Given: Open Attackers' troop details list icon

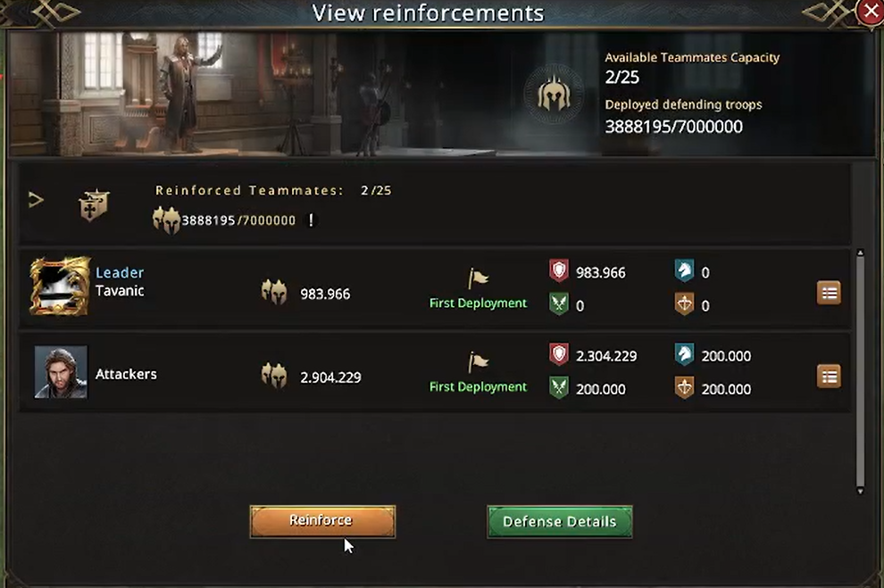Looking at the screenshot, I should (x=829, y=377).
